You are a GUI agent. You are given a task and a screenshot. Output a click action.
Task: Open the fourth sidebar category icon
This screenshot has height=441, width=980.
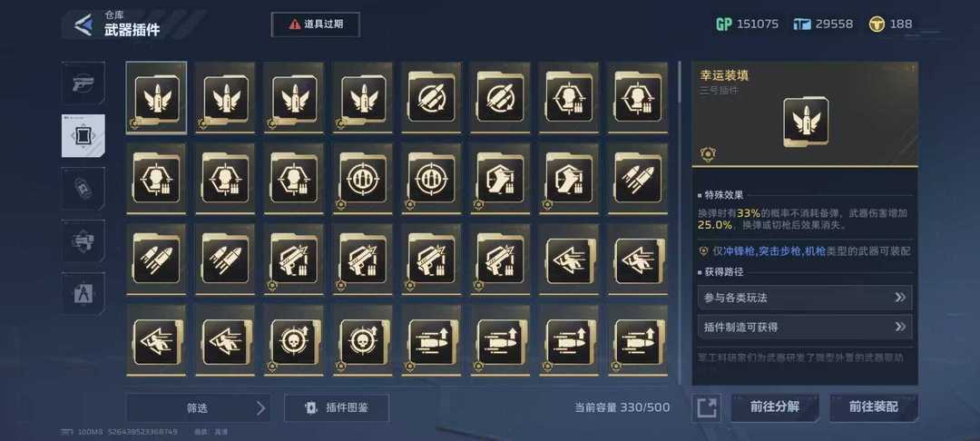click(x=83, y=240)
